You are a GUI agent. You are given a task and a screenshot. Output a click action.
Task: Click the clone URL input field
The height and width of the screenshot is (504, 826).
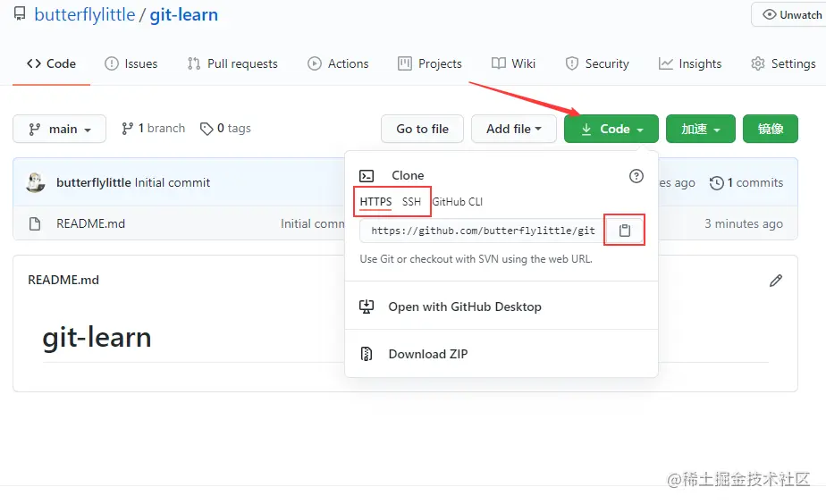(482, 231)
